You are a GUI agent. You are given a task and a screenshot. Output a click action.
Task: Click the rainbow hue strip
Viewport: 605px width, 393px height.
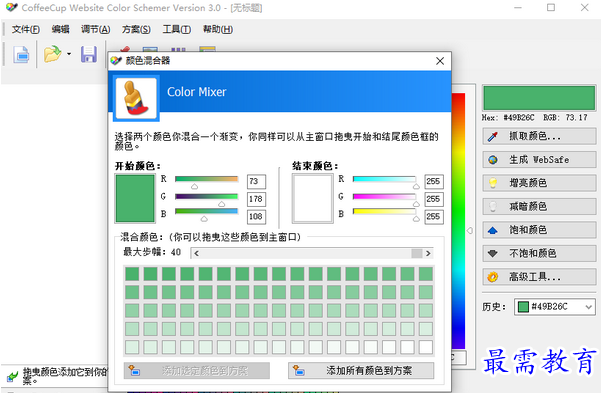(458, 221)
